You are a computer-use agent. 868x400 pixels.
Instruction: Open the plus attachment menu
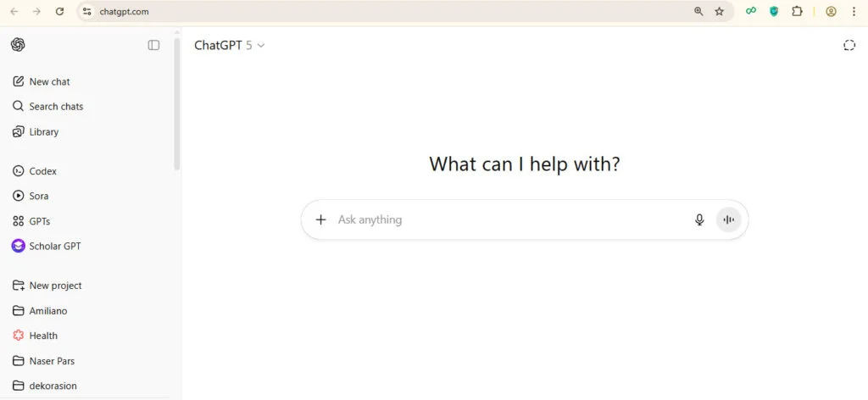pos(320,219)
